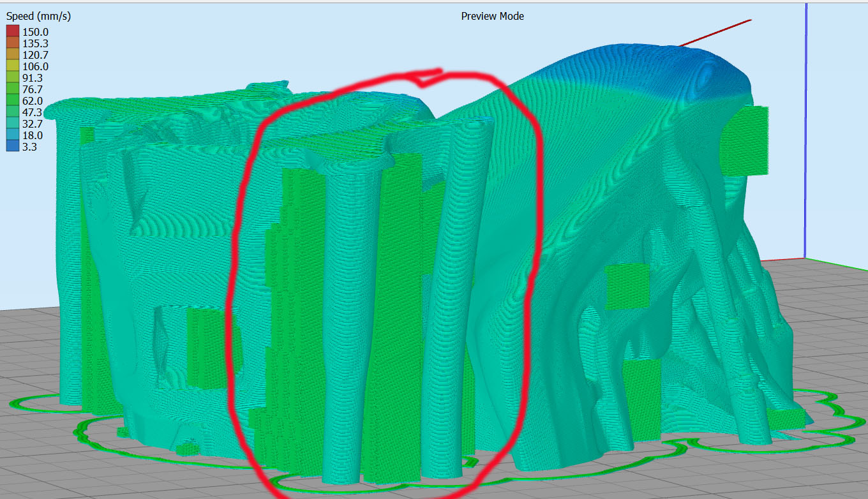The width and height of the screenshot is (868, 499).
Task: Click the 18.0 light blue legend swatch
Action: pyautogui.click(x=13, y=135)
